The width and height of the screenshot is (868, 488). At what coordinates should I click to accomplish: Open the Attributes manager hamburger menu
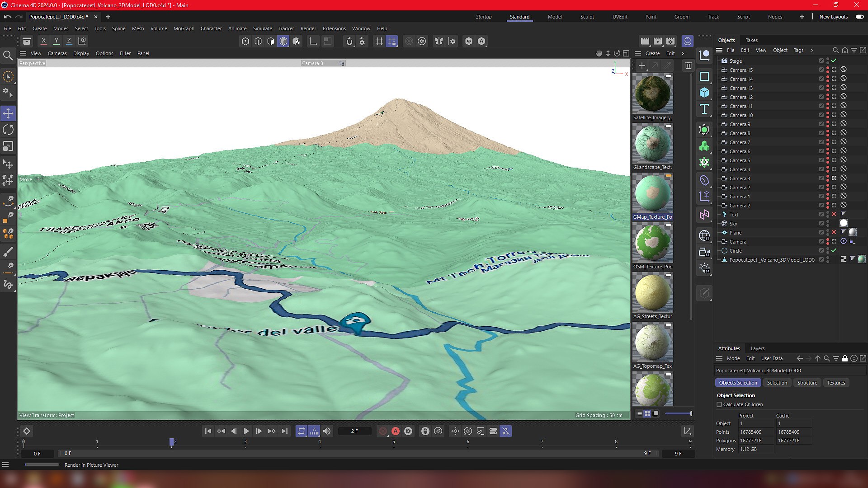coord(719,358)
